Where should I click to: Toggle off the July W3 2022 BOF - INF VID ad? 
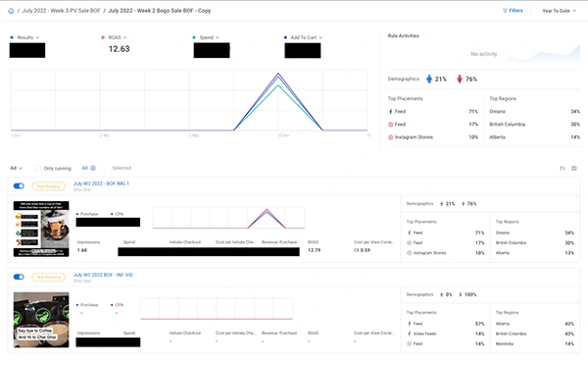(19, 277)
